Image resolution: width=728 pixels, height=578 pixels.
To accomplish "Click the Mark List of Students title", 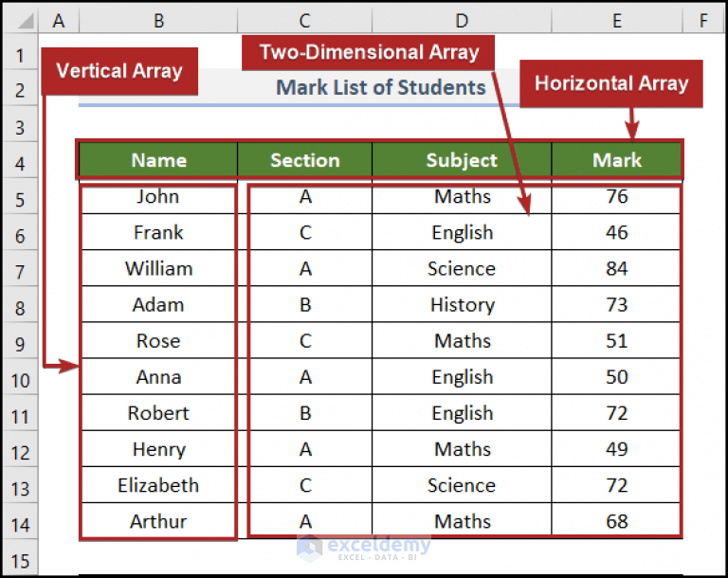I will (x=381, y=87).
